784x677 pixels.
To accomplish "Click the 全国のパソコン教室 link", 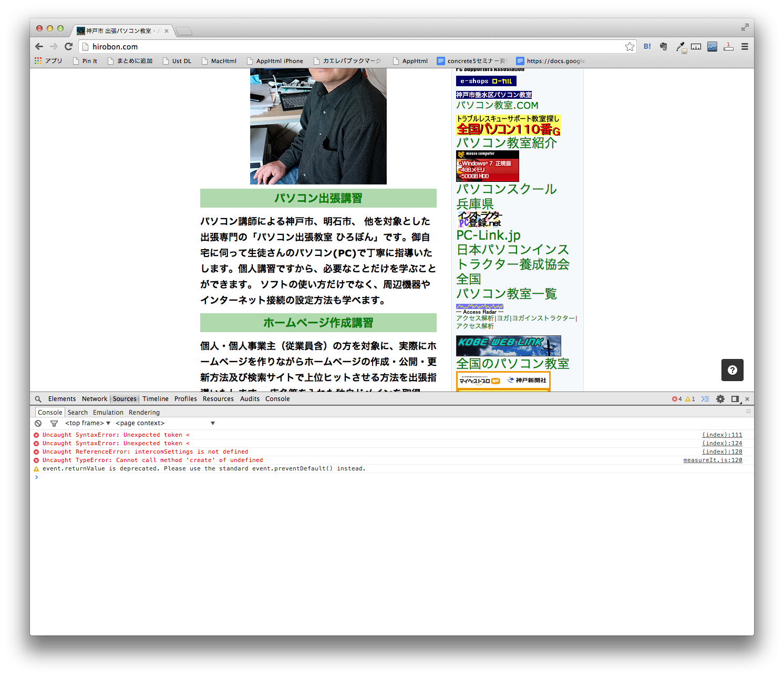I will point(513,364).
